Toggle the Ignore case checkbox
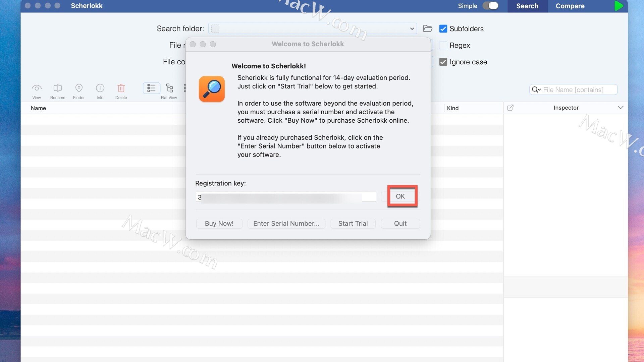Image resolution: width=644 pixels, height=362 pixels. tap(443, 62)
